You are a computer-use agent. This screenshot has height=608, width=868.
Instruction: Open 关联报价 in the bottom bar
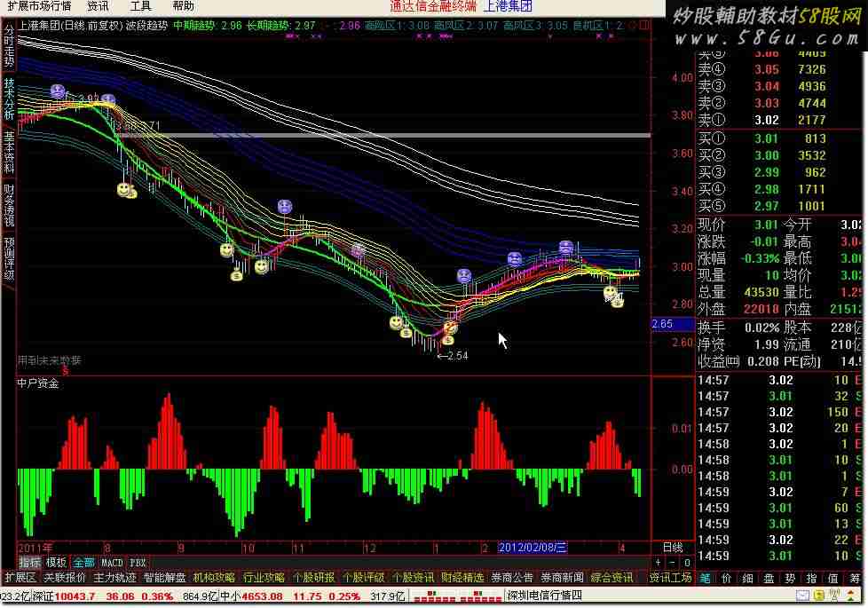pos(65,578)
